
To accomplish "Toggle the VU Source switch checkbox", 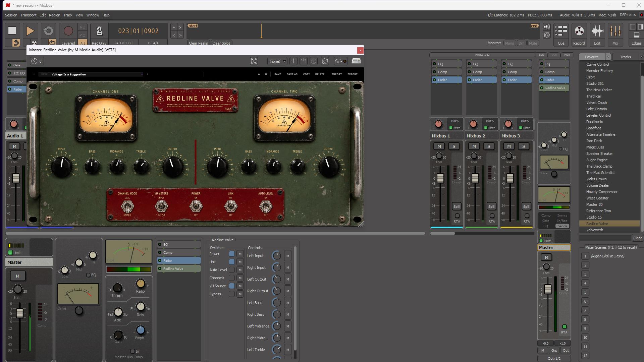I will click(232, 286).
